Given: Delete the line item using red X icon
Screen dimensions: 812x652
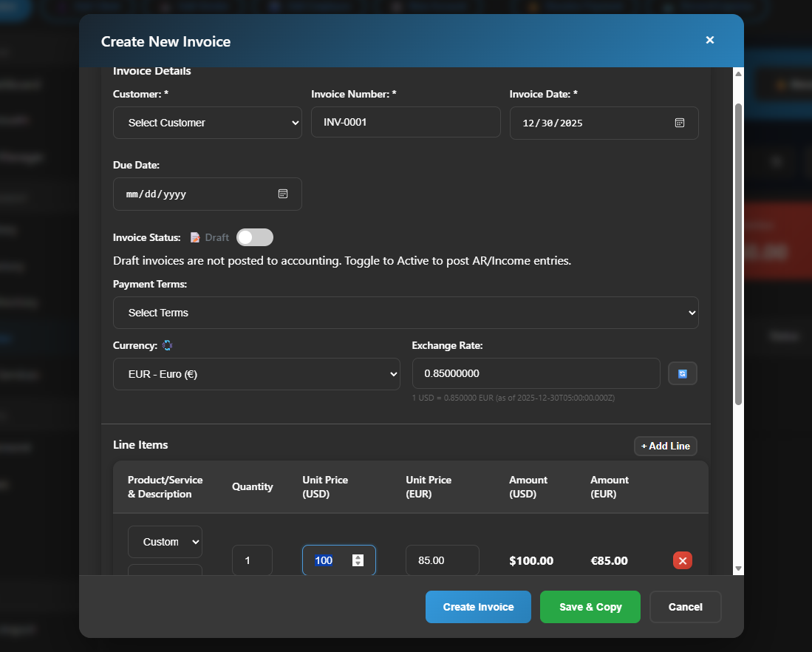Looking at the screenshot, I should pyautogui.click(x=682, y=560).
